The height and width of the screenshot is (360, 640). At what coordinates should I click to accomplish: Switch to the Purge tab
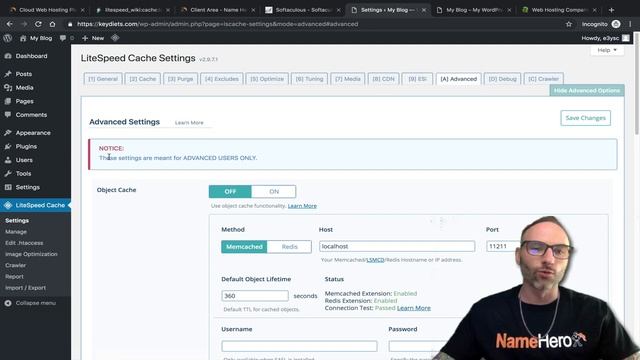pos(180,79)
